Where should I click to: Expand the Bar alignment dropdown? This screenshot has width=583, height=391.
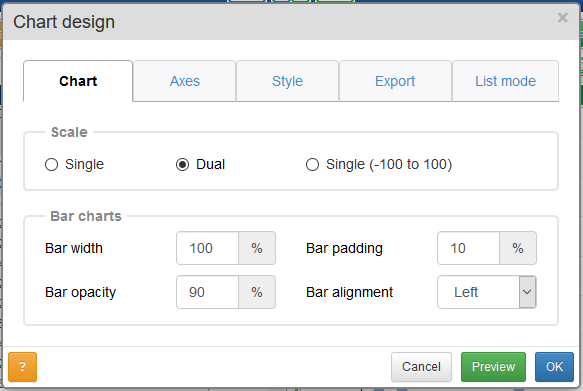tap(487, 292)
